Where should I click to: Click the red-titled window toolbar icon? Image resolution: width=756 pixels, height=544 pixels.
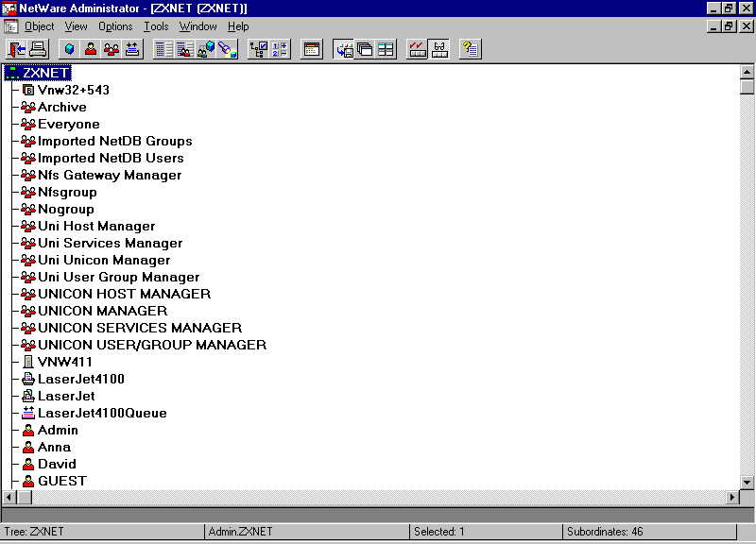pos(312,49)
